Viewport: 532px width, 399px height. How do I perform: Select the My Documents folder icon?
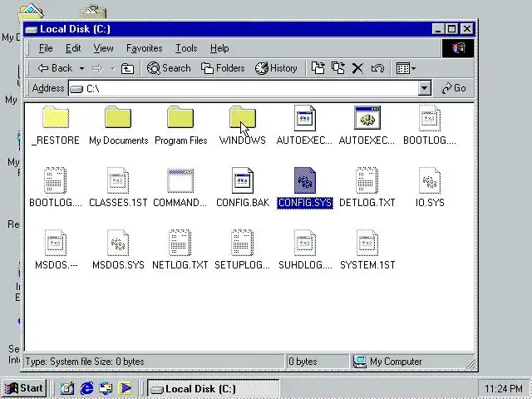[118, 118]
